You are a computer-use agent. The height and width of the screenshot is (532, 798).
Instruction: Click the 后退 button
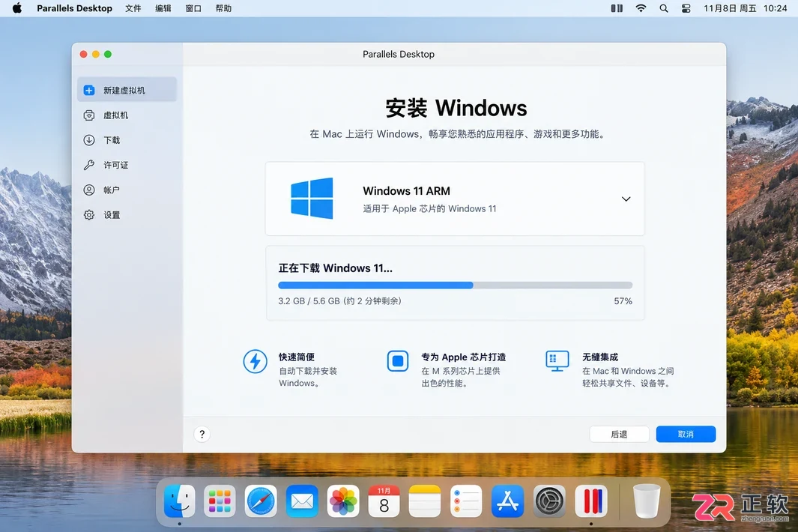coord(619,435)
